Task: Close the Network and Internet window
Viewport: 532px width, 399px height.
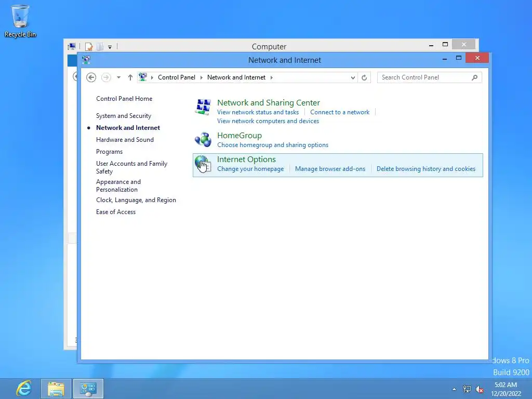Action: point(477,58)
